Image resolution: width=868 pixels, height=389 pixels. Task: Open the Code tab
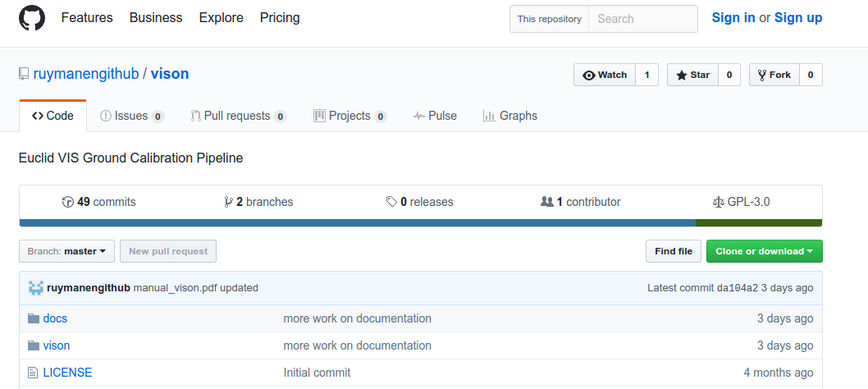(x=53, y=116)
